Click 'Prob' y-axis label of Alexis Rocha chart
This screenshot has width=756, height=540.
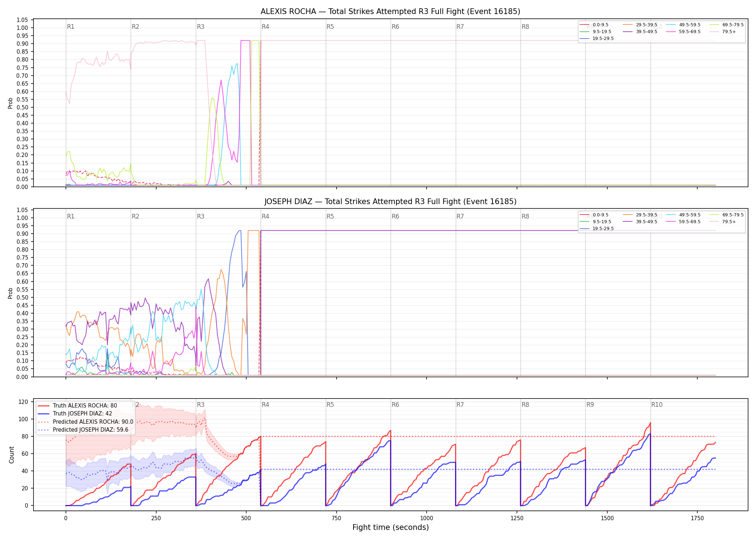click(x=10, y=103)
